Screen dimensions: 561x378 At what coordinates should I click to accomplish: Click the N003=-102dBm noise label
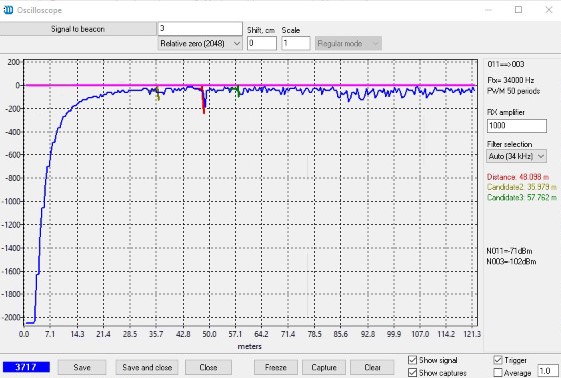[x=511, y=261]
